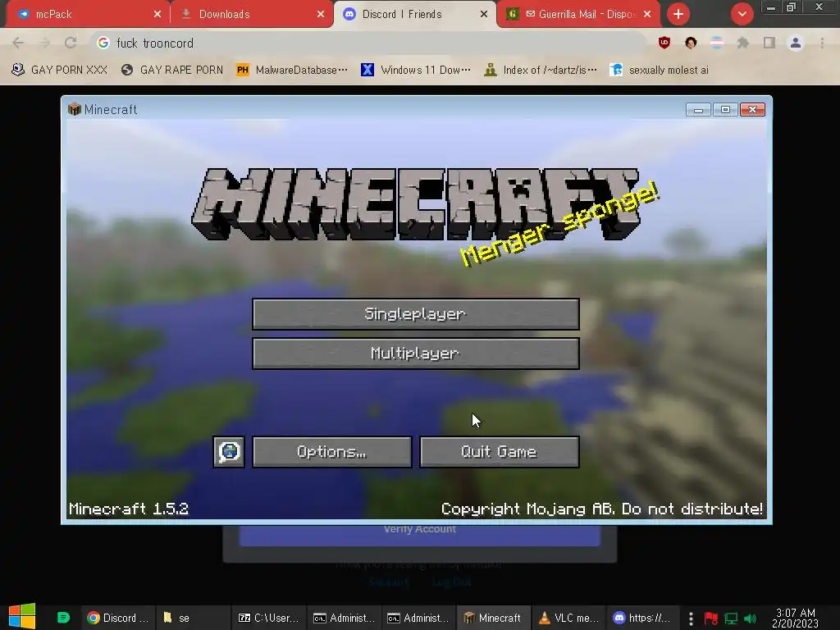Go forward in the browser
The width and height of the screenshot is (840, 630).
44,43
